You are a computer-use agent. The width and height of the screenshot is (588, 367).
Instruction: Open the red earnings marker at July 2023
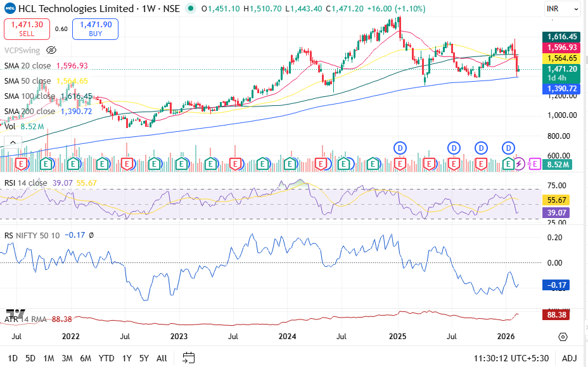coord(236,164)
